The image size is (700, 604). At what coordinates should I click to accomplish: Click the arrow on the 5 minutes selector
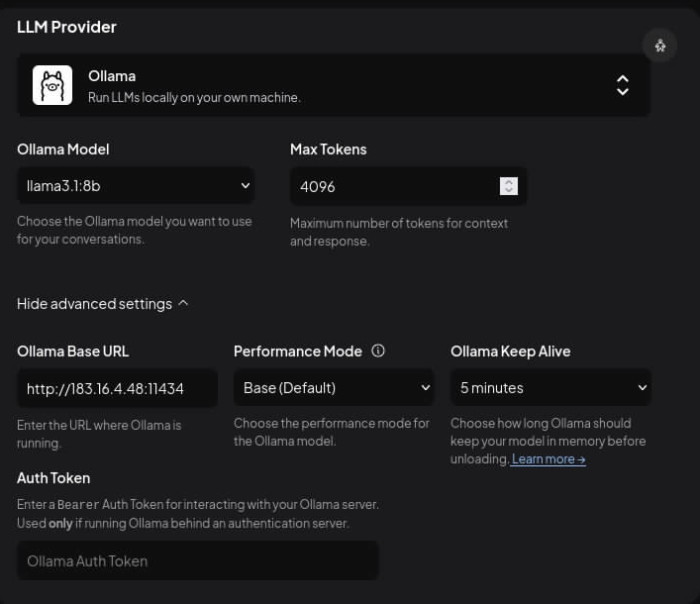642,387
